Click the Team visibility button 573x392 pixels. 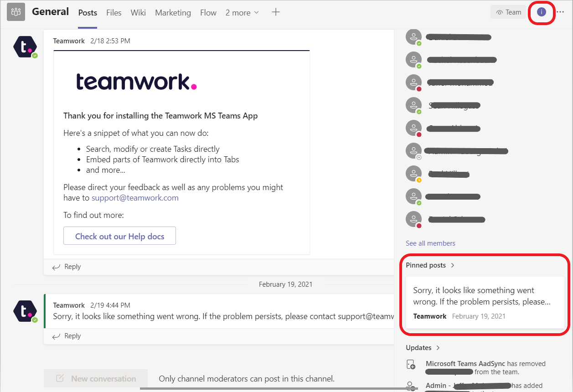point(508,12)
